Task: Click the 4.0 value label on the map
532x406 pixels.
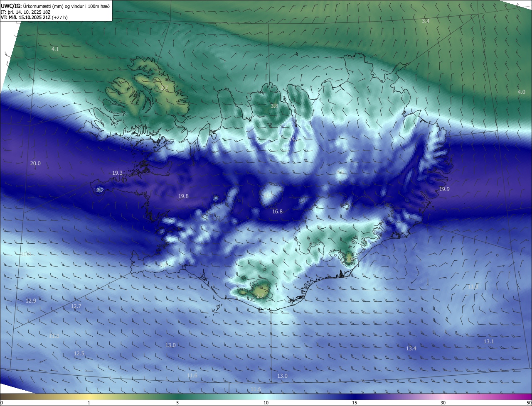Action: (521, 92)
